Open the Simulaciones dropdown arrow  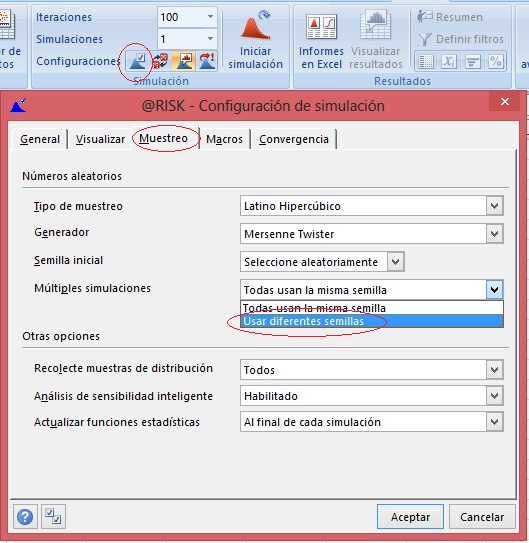point(210,39)
